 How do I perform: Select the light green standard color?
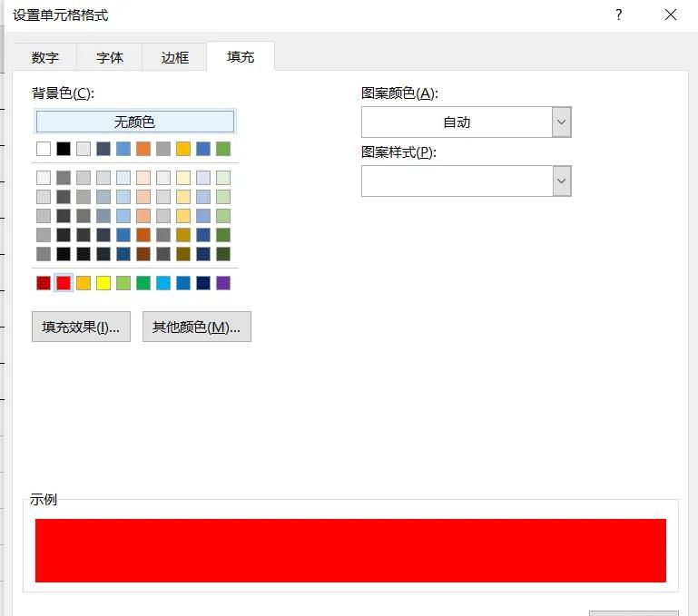123,283
